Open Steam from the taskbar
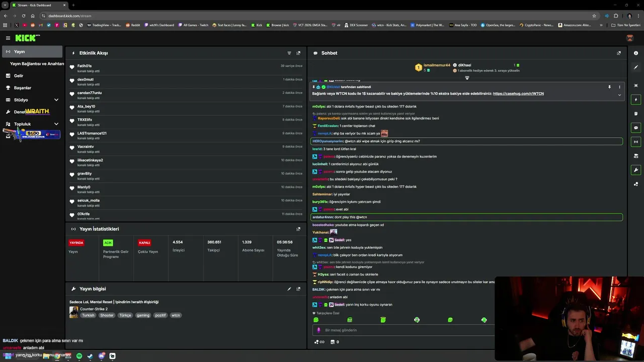644x362 pixels. (x=90, y=356)
